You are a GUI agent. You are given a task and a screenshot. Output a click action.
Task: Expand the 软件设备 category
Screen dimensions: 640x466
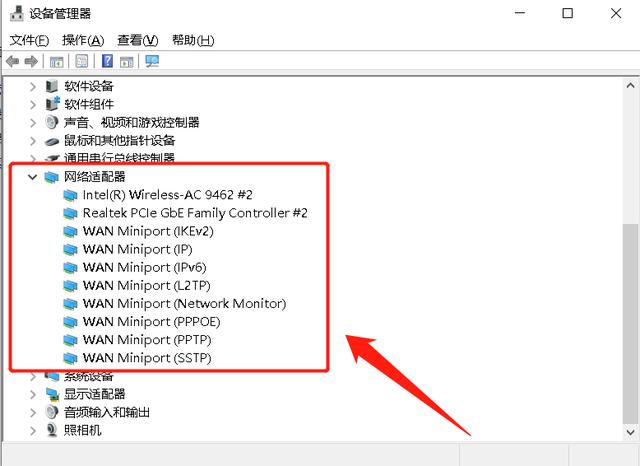(33, 86)
